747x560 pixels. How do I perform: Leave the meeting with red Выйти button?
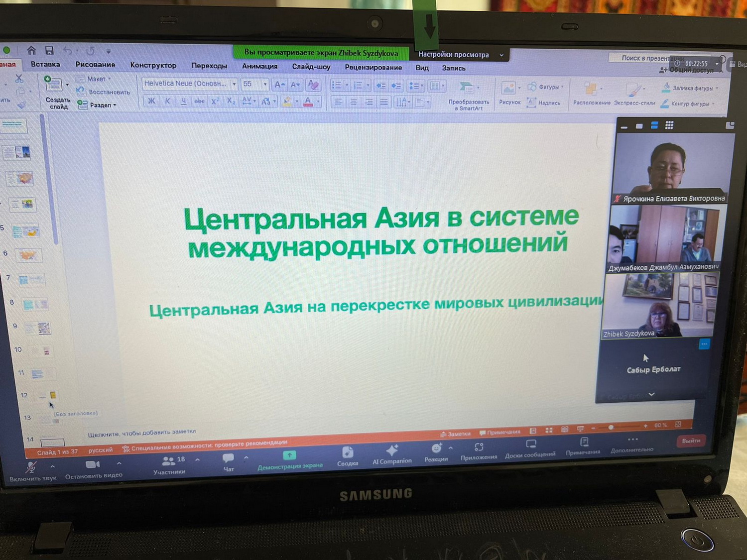tap(691, 441)
